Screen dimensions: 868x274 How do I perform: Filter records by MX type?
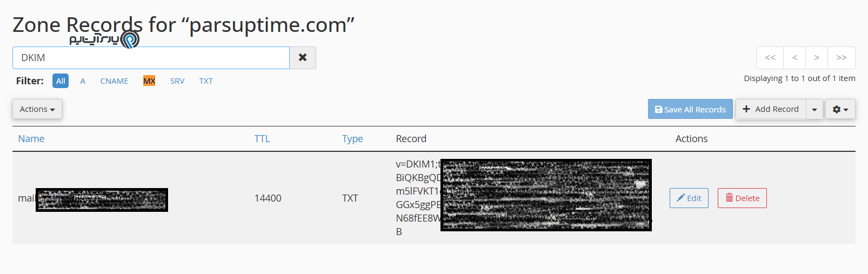(x=149, y=81)
